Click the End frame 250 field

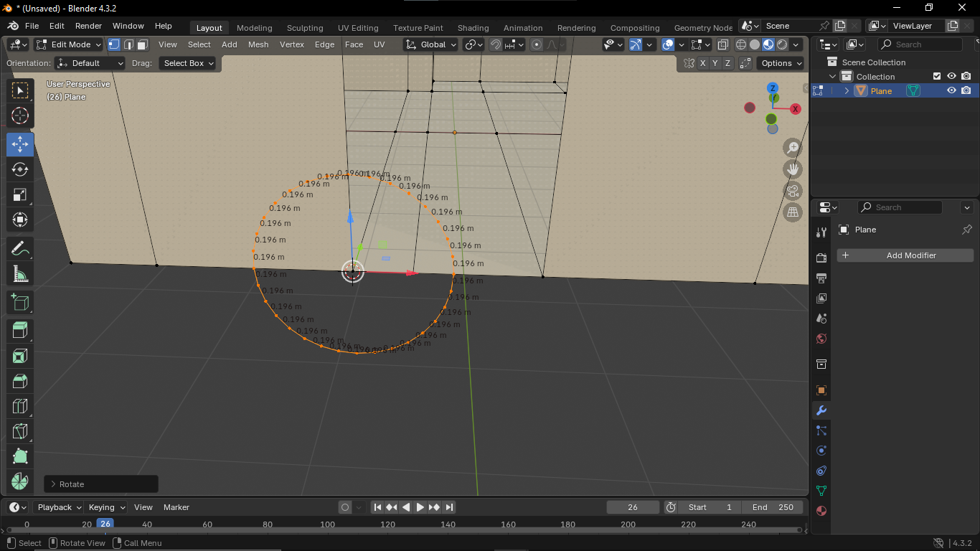773,507
